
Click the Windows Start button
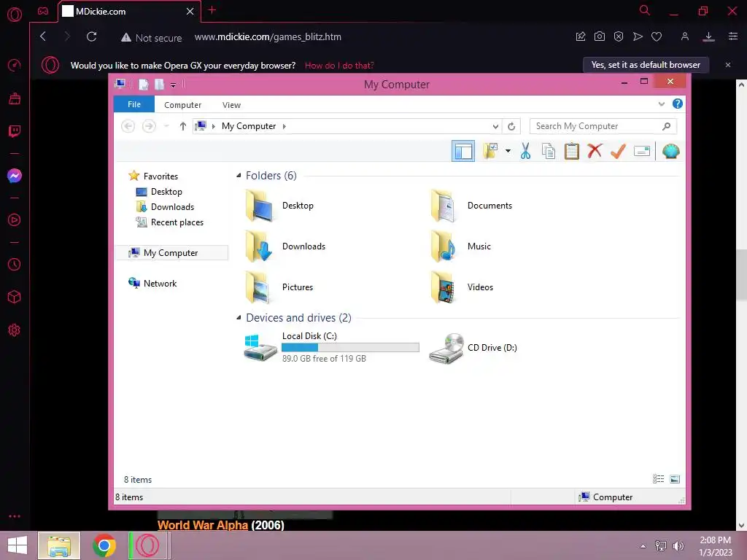pos(18,545)
